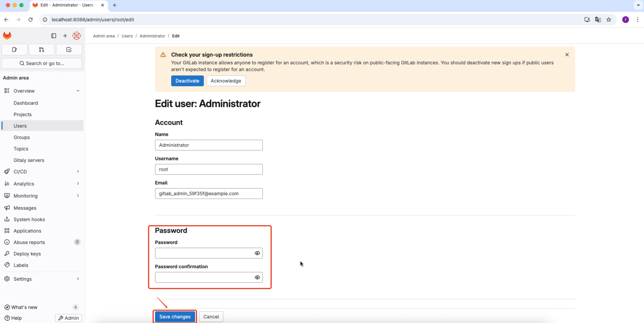Reveal the Password confirmation with eye toggle
This screenshot has height=323, width=644.
(257, 277)
